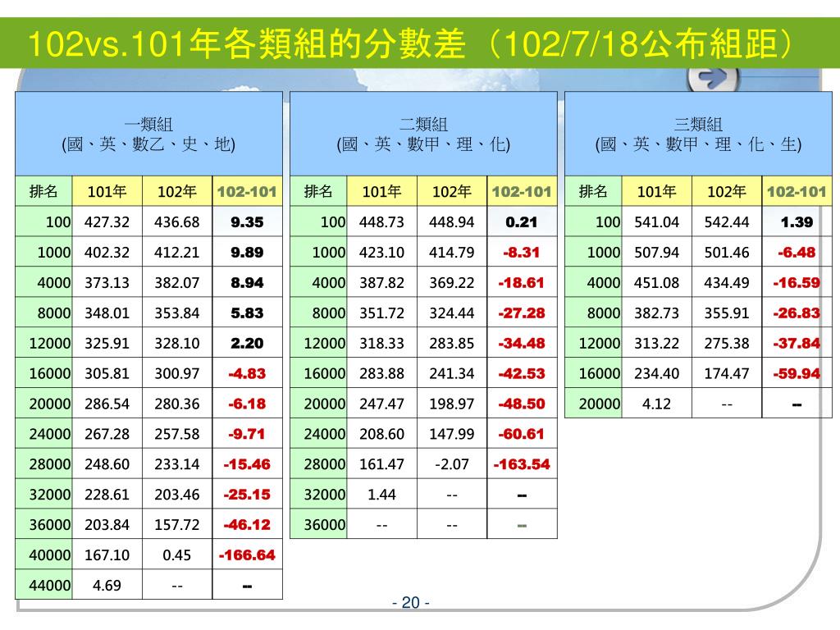
Task: Click difference value '8.94'
Action: (x=247, y=282)
